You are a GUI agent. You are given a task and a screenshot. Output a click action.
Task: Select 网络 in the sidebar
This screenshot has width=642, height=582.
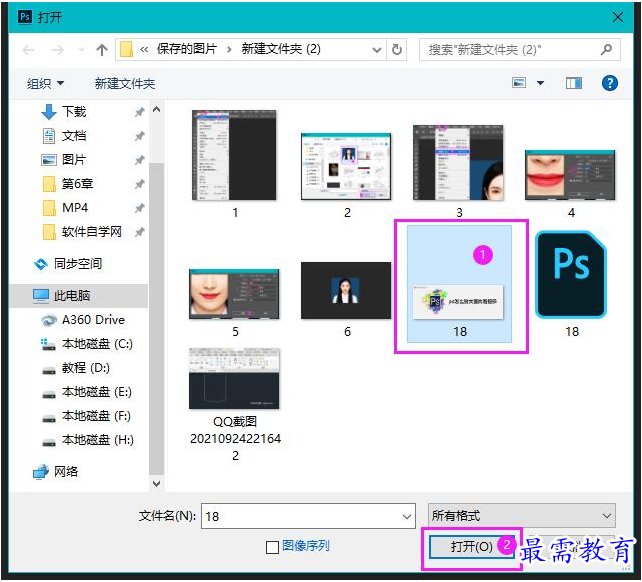[x=66, y=472]
